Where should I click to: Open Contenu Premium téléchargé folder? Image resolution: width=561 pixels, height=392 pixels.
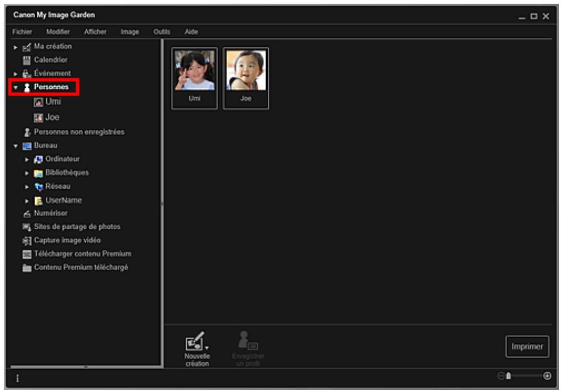click(x=80, y=268)
